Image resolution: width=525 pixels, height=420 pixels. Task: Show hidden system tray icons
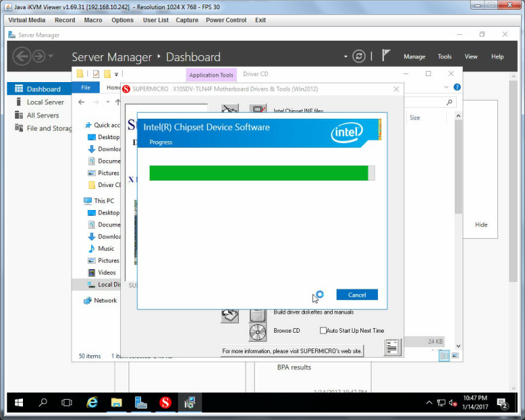coord(429,402)
